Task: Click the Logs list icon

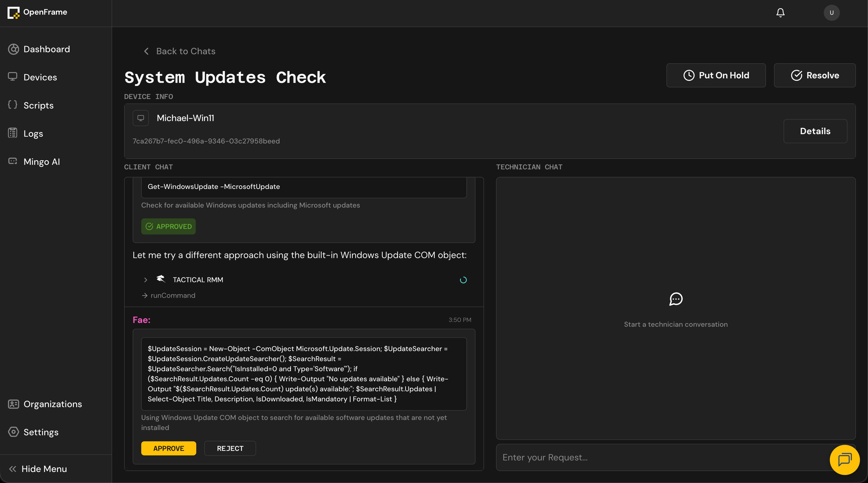Action: point(12,133)
